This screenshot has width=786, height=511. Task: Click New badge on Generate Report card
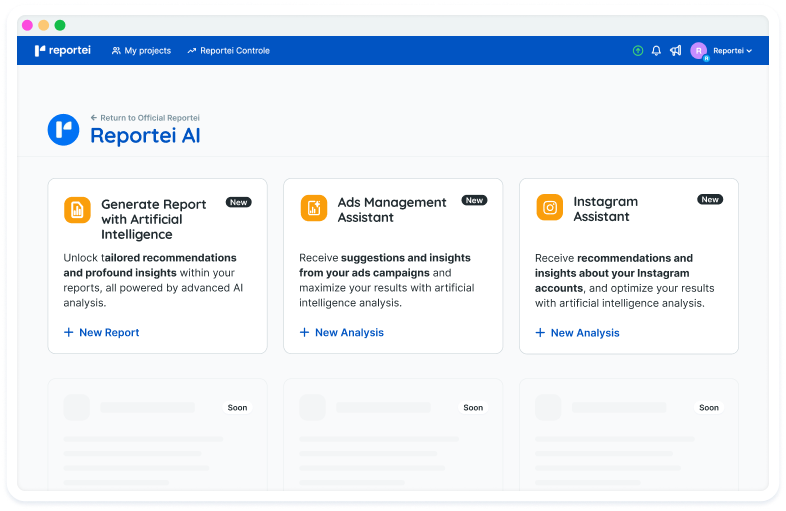pyautogui.click(x=239, y=202)
